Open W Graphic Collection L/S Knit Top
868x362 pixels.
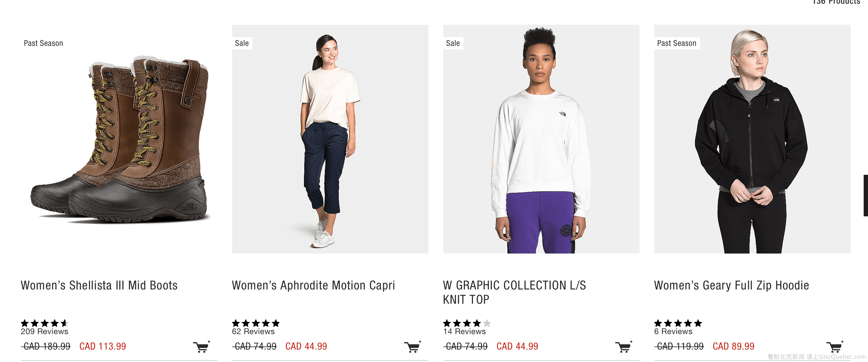click(514, 292)
